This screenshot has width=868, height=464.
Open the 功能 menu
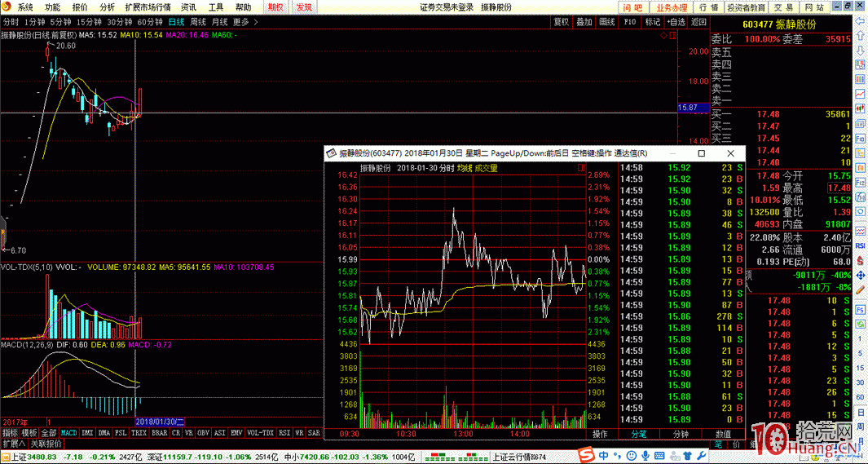53,7
